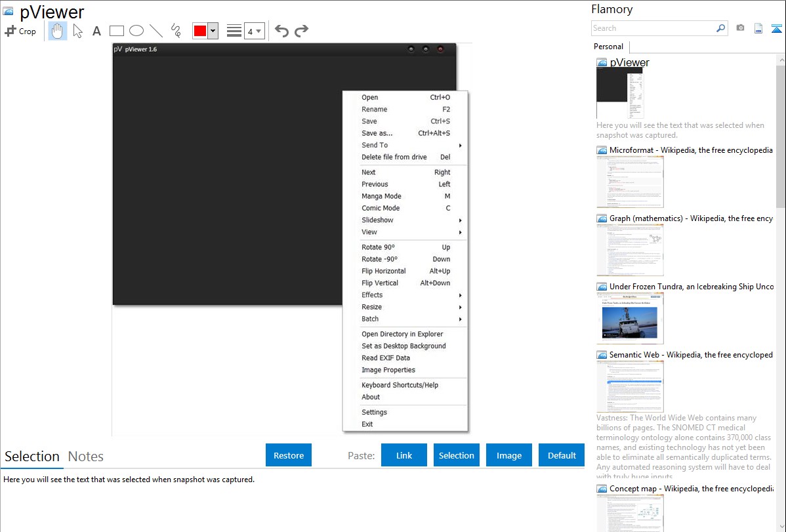Choose Read EXIF Data

405,358
